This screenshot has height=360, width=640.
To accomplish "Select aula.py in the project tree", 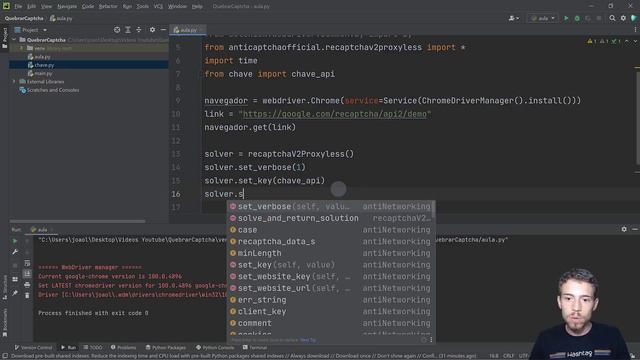I will point(39,57).
